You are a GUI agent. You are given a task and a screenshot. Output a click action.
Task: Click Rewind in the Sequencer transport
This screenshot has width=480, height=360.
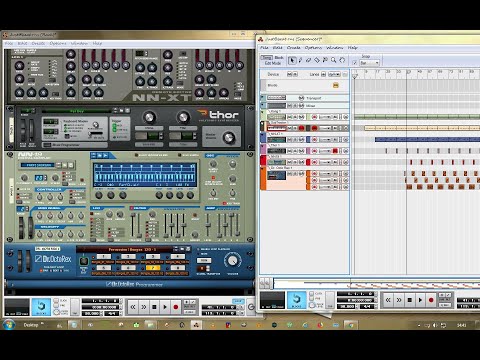pyautogui.click(x=388, y=300)
